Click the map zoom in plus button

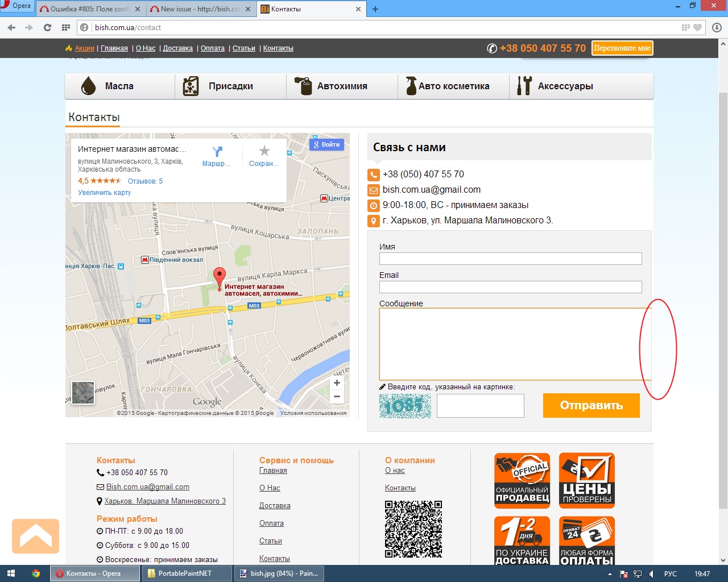pyautogui.click(x=337, y=383)
